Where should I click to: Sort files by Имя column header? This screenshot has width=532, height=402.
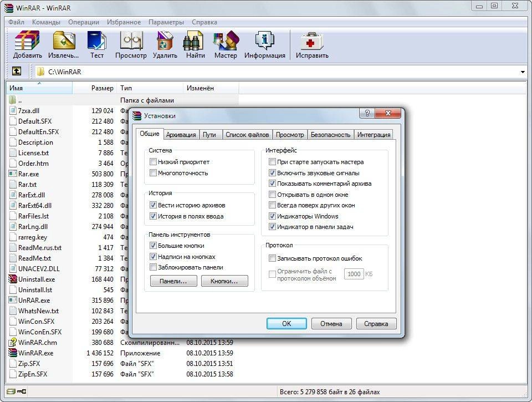[x=39, y=88]
